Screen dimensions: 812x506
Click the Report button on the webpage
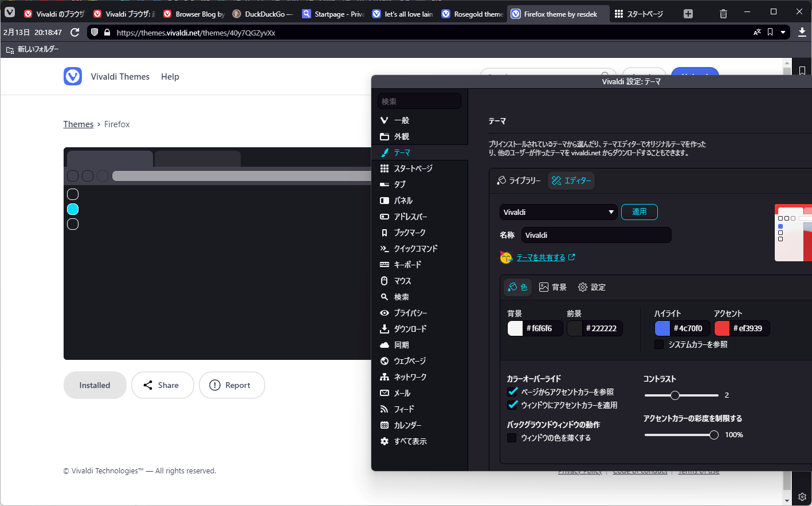(x=232, y=385)
